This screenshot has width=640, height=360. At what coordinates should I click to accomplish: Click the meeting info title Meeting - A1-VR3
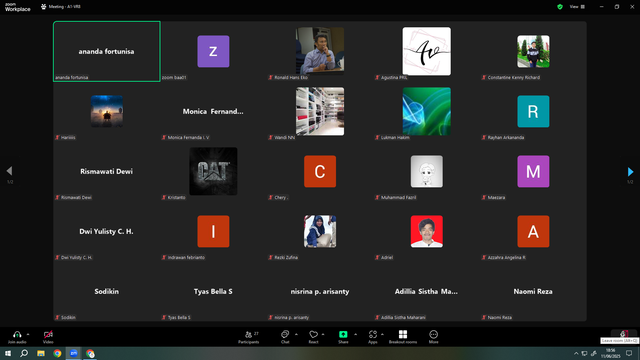pyautogui.click(x=64, y=7)
